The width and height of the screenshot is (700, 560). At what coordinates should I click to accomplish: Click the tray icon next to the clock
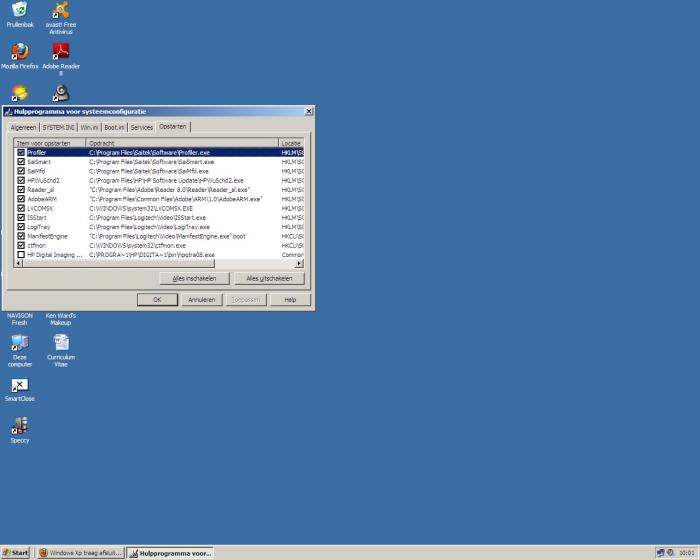(670, 553)
